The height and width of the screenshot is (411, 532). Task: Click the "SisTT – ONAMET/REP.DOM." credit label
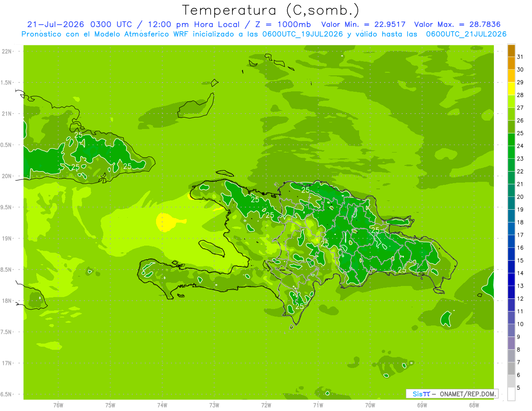click(x=452, y=394)
